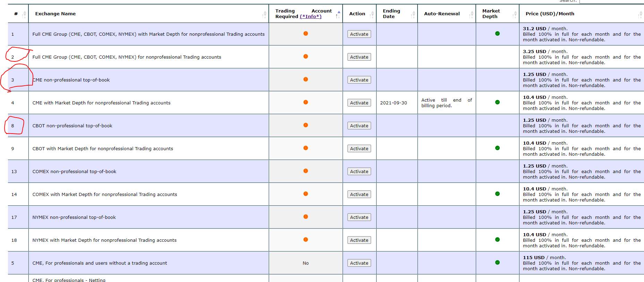The width and height of the screenshot is (644, 282).
Task: Click the orange dot in the COMEX with Market Depth row
Action: (x=306, y=194)
